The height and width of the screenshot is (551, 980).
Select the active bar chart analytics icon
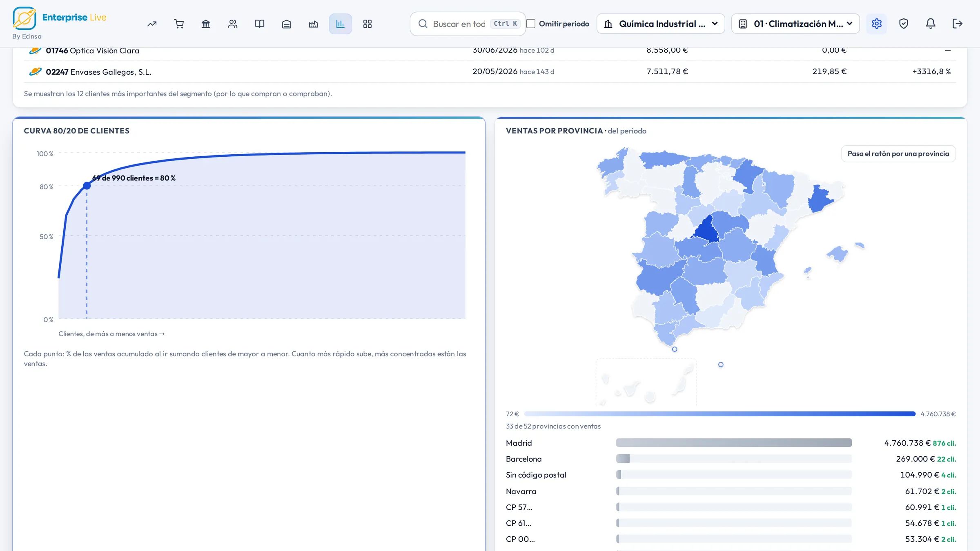click(341, 24)
